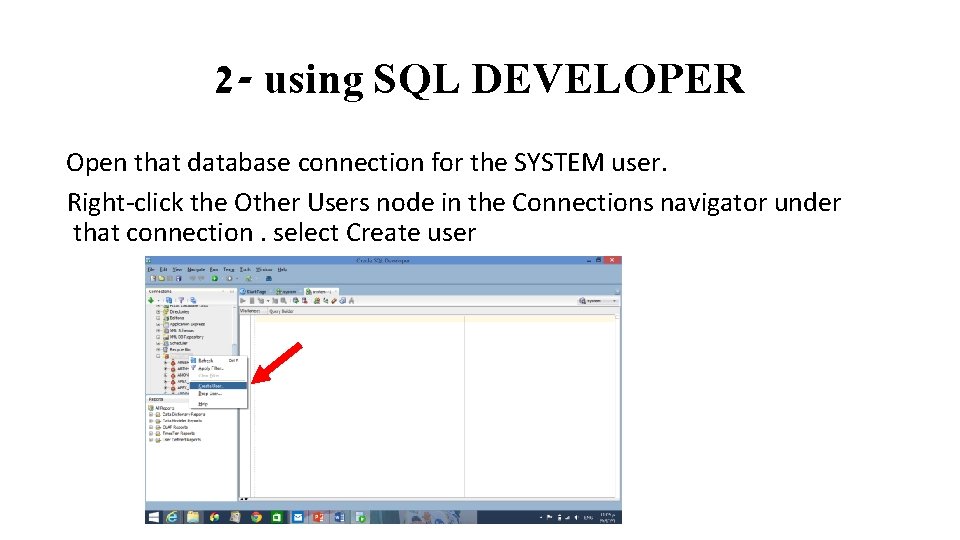This screenshot has height=540, width=960.
Task: Select Data Modeler Reports item
Action: pos(181,421)
